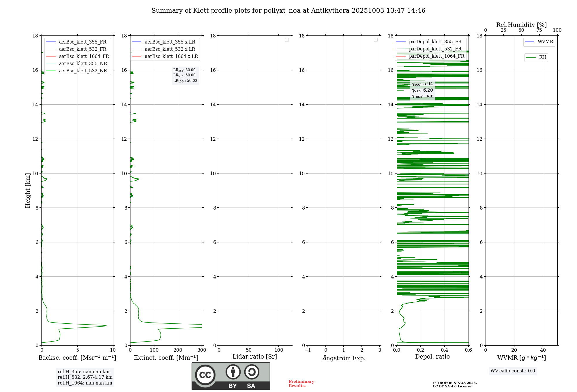Click the attribution person icon

pos(233,372)
